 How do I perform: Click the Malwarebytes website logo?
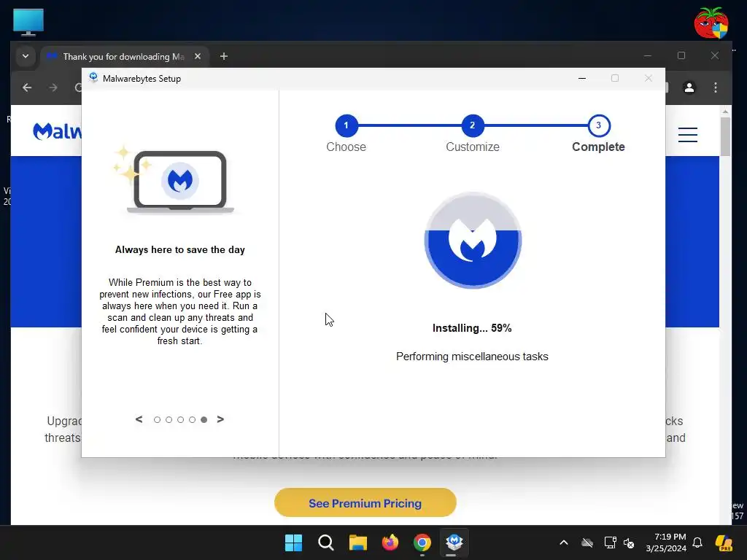(x=57, y=131)
